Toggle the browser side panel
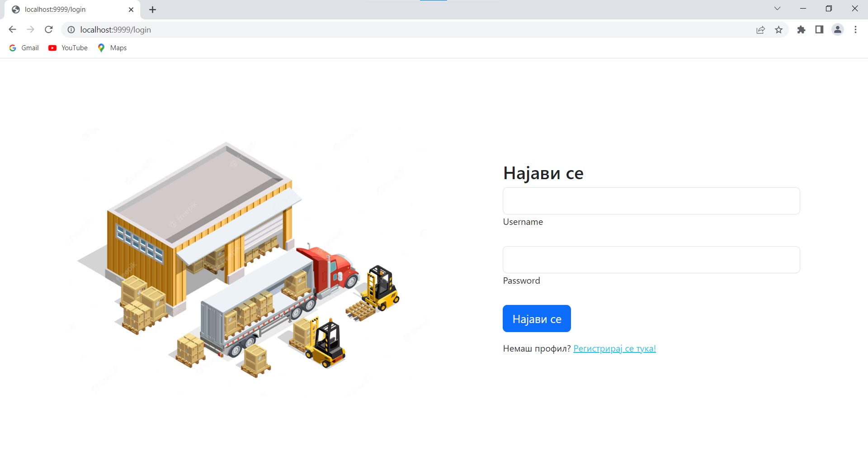The width and height of the screenshot is (868, 466). [819, 30]
